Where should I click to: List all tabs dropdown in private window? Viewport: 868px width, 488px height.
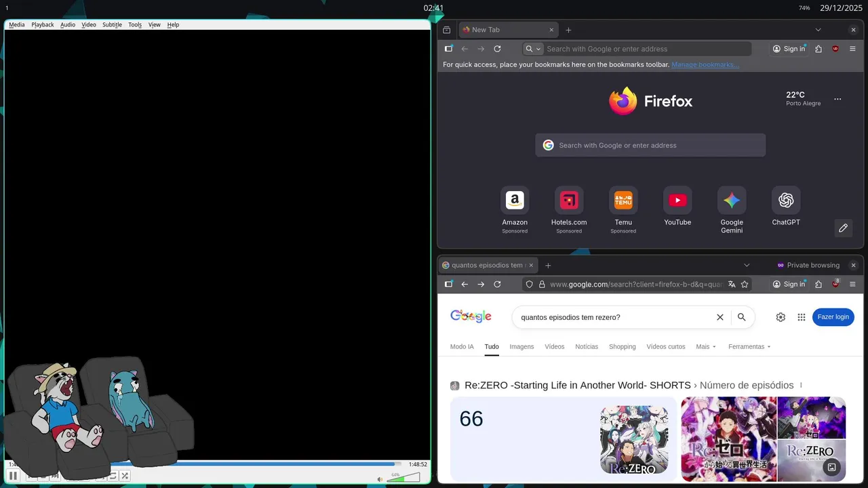(747, 265)
